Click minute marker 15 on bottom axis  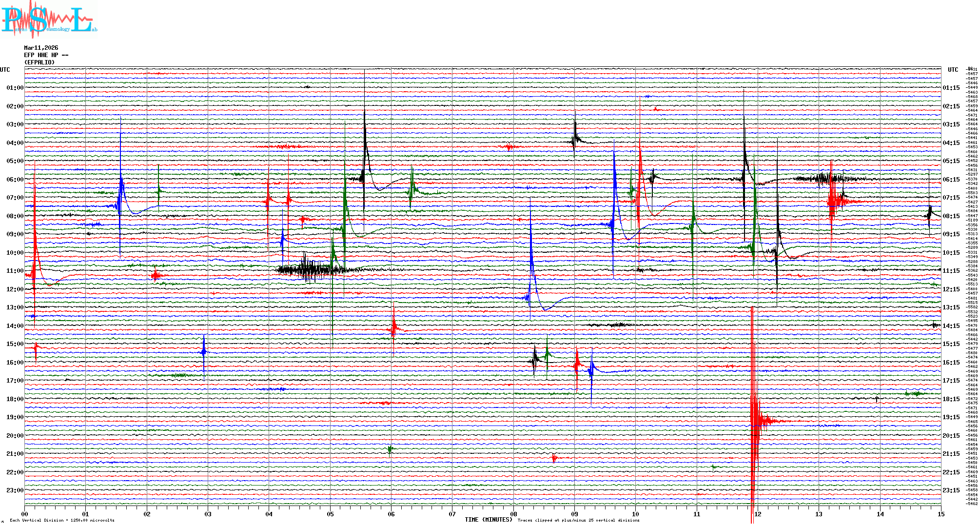(x=941, y=514)
